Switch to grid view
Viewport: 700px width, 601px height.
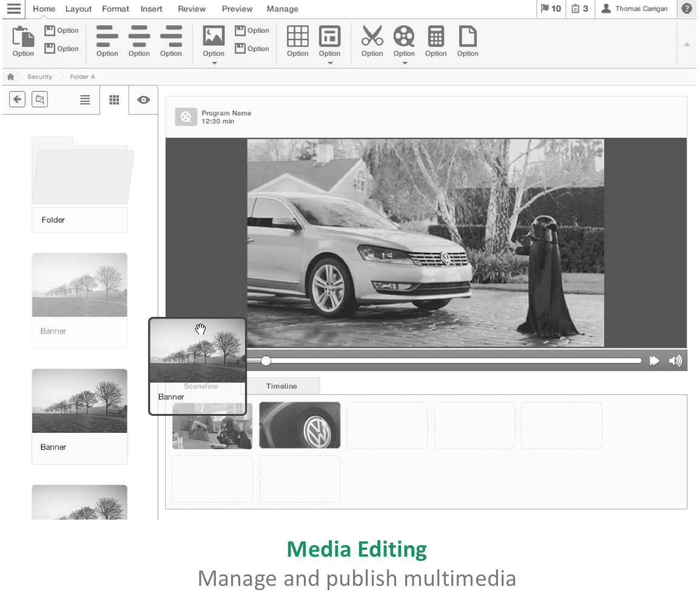[x=114, y=100]
